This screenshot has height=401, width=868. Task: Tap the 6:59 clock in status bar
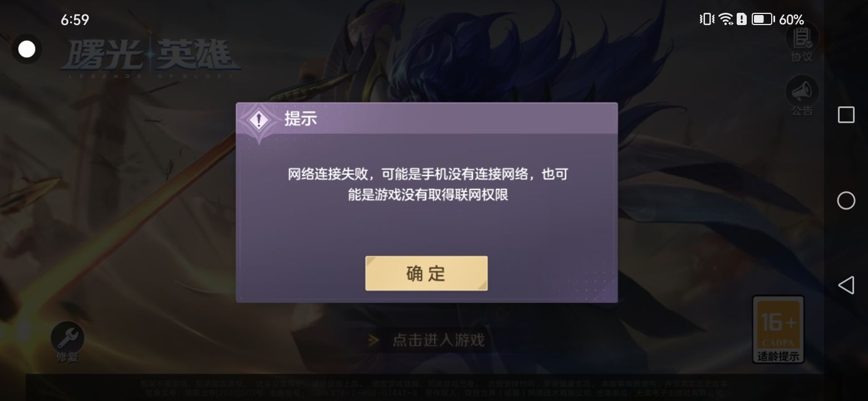click(75, 20)
